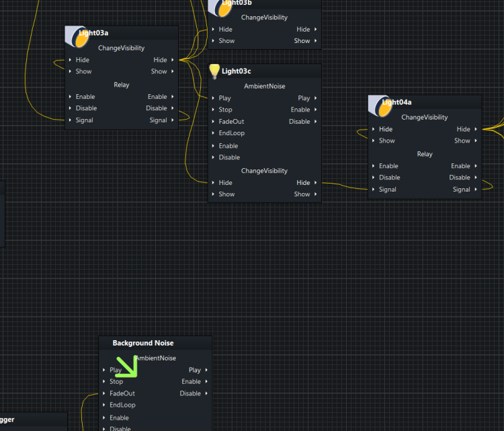Click Light03c FadeOut input port arrow
This screenshot has width=504, height=431.
pyautogui.click(x=213, y=122)
